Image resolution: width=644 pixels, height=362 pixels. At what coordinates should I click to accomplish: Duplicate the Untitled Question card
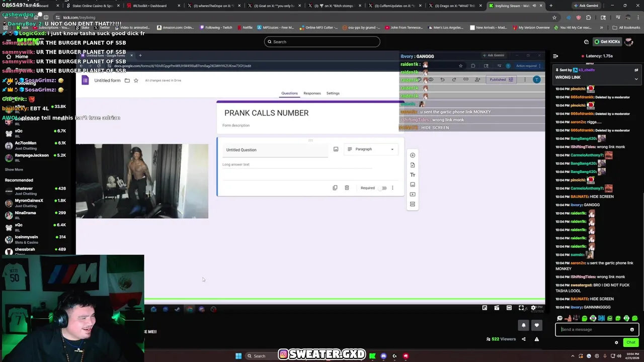pos(335,188)
